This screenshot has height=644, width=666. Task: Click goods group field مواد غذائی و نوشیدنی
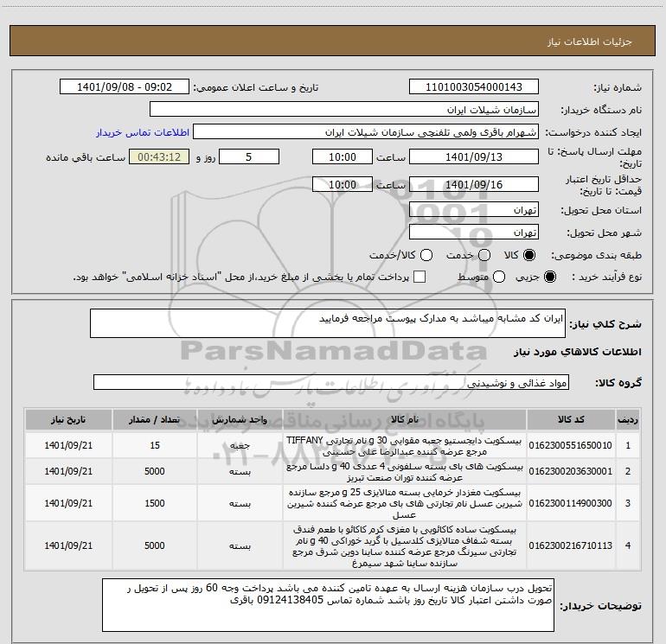331,382
